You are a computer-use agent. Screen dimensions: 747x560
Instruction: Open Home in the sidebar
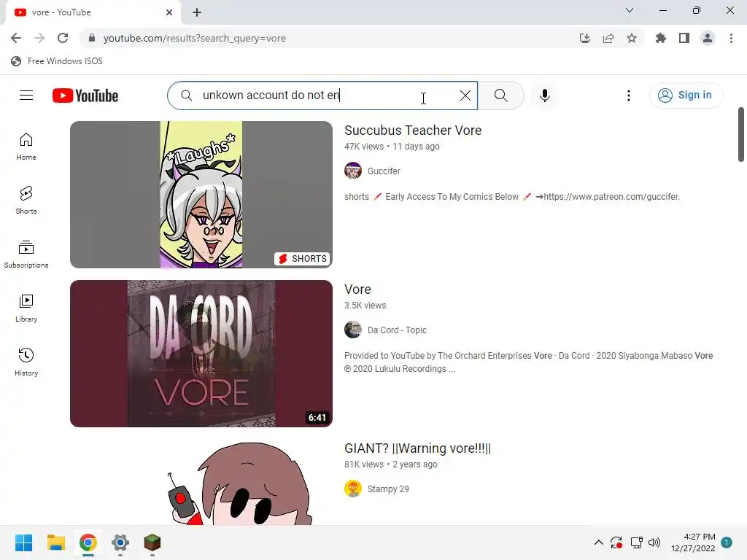(x=26, y=147)
